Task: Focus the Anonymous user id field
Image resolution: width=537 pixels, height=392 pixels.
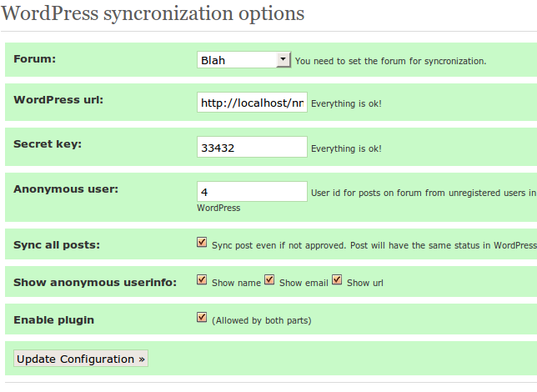Action: coord(252,192)
